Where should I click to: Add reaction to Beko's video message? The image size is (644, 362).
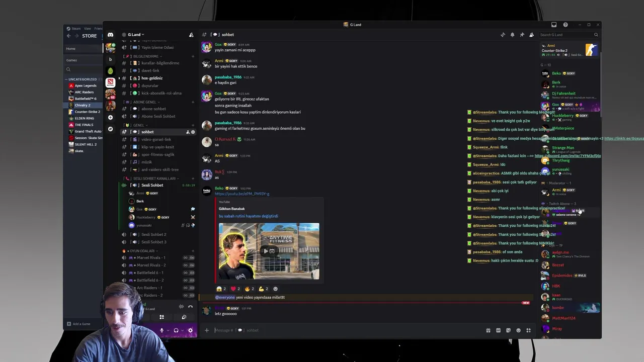[275, 289]
